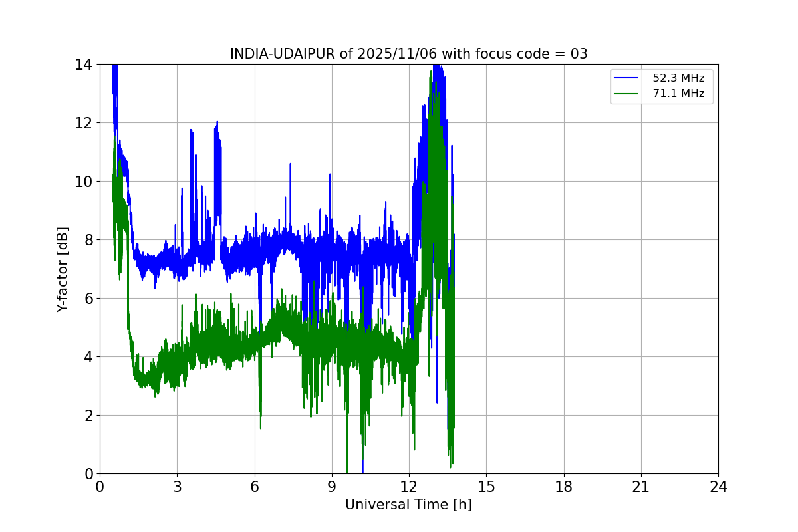Click the green line sample in legend
This screenshot has width=798, height=532.
click(626, 94)
